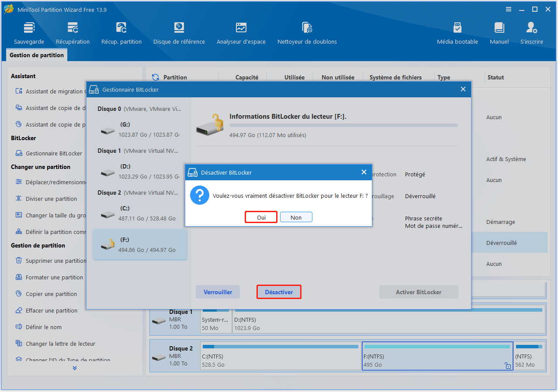Open the Récupération tool
The width and height of the screenshot is (558, 392).
[73, 34]
